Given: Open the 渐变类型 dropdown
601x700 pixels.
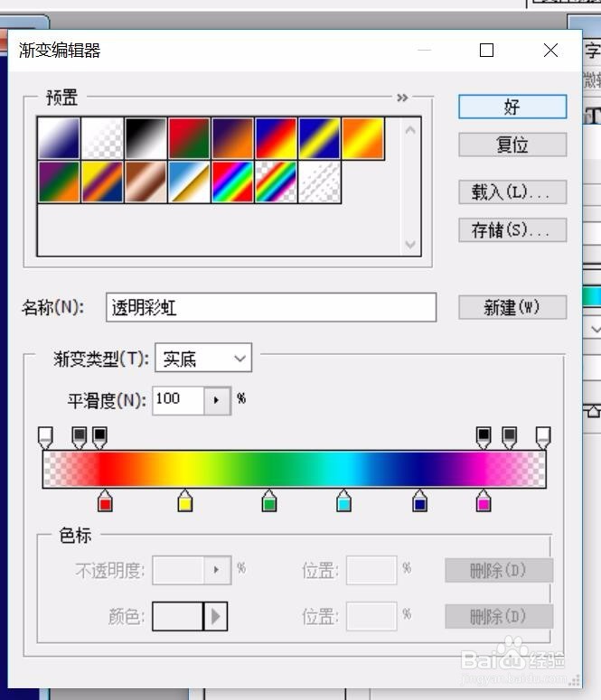Looking at the screenshot, I should (203, 358).
